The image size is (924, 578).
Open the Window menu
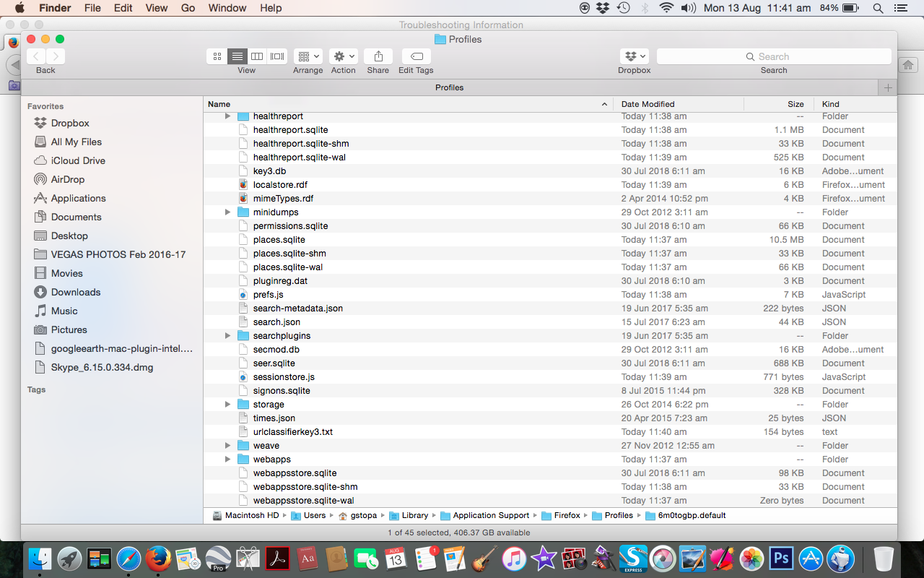pyautogui.click(x=227, y=8)
